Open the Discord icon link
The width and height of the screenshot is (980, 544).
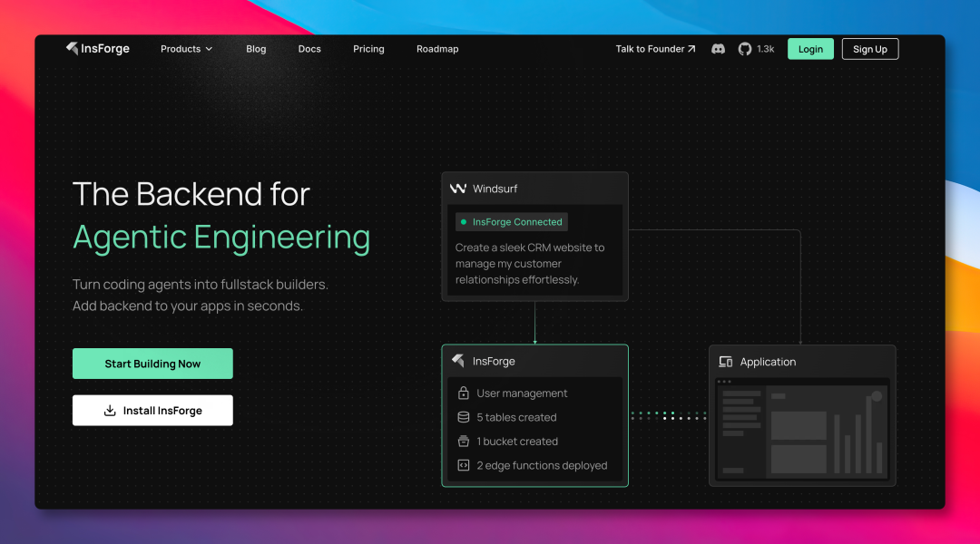pyautogui.click(x=718, y=49)
